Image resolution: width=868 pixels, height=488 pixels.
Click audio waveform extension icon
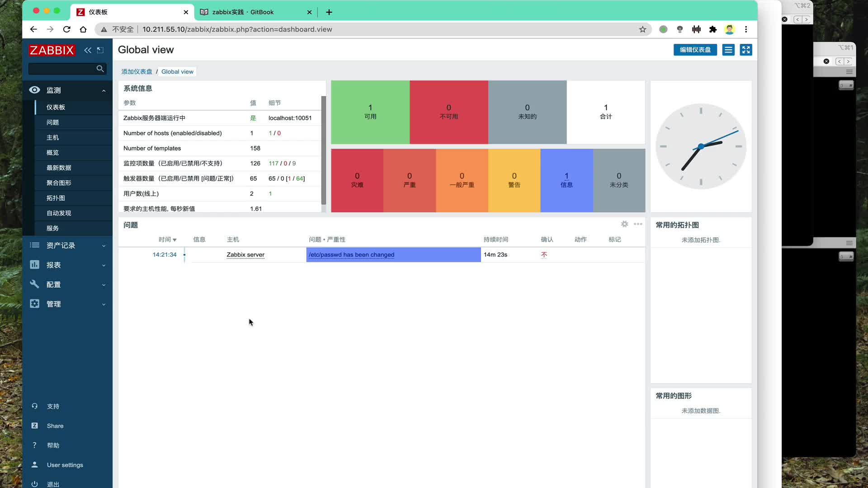tap(696, 29)
